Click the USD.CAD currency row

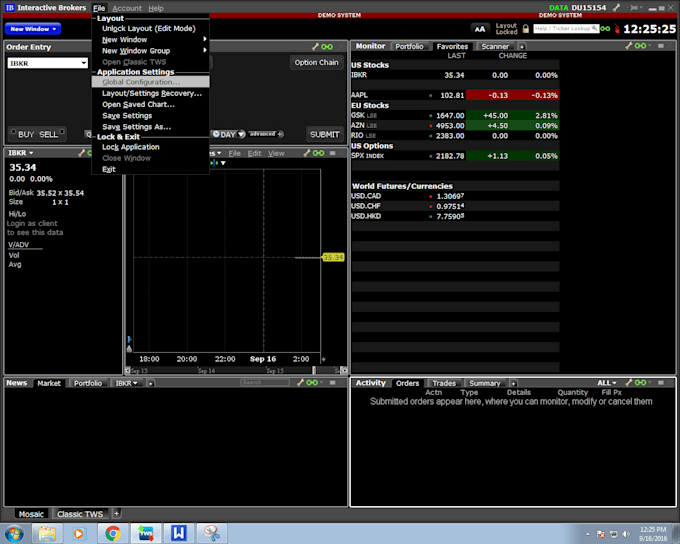tap(455, 196)
